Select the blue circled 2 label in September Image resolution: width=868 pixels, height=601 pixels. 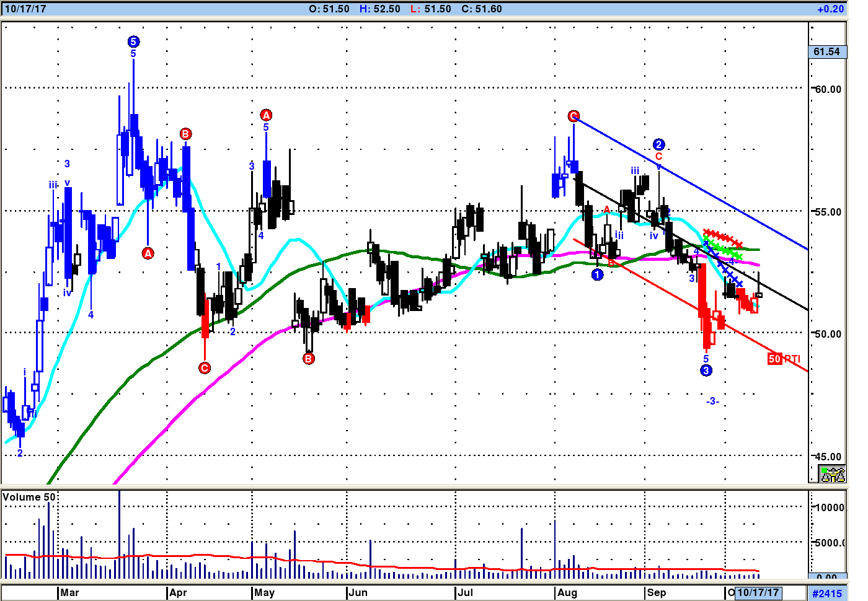click(658, 144)
